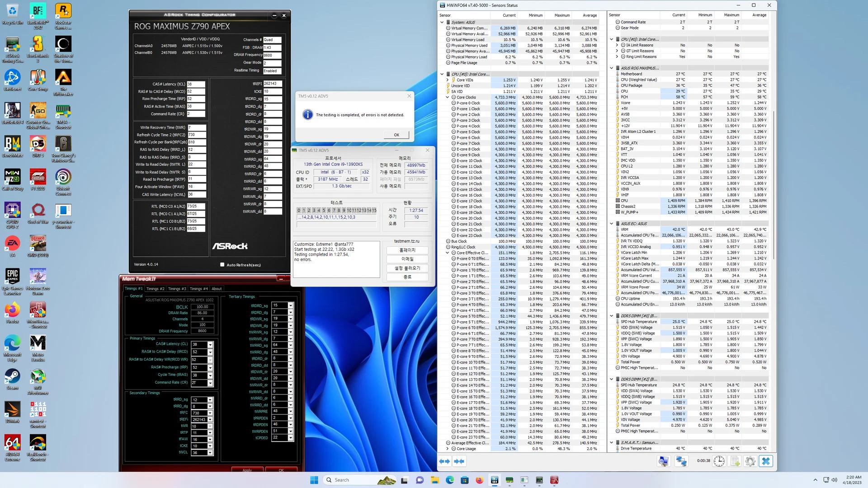Screen dimensions: 868x488
Task: Open the About tab in MemTweakIt
Action: pyautogui.click(x=217, y=289)
